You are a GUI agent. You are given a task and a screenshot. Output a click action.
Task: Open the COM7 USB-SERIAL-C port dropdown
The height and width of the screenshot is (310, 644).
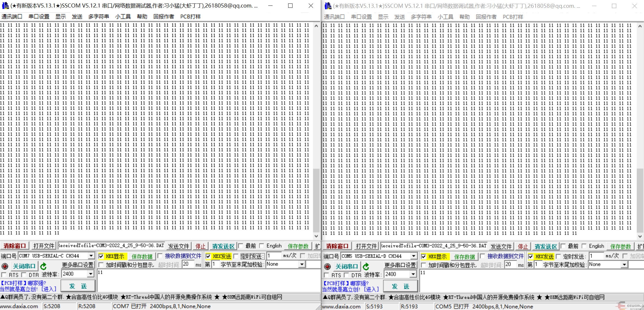click(91, 256)
